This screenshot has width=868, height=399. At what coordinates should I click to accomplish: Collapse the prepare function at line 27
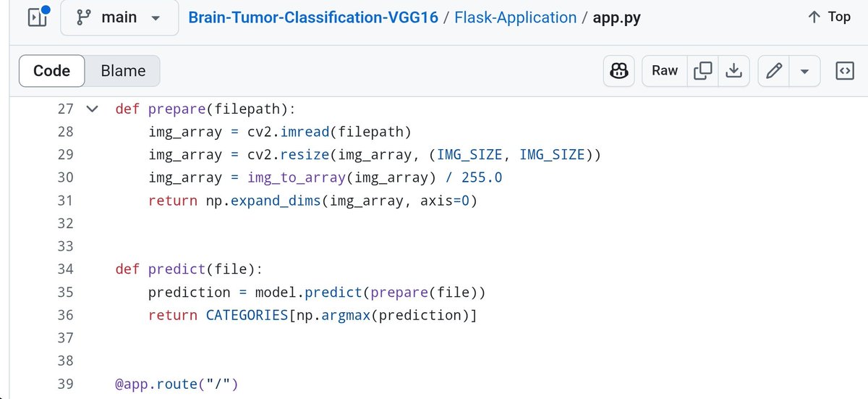pyautogui.click(x=92, y=109)
